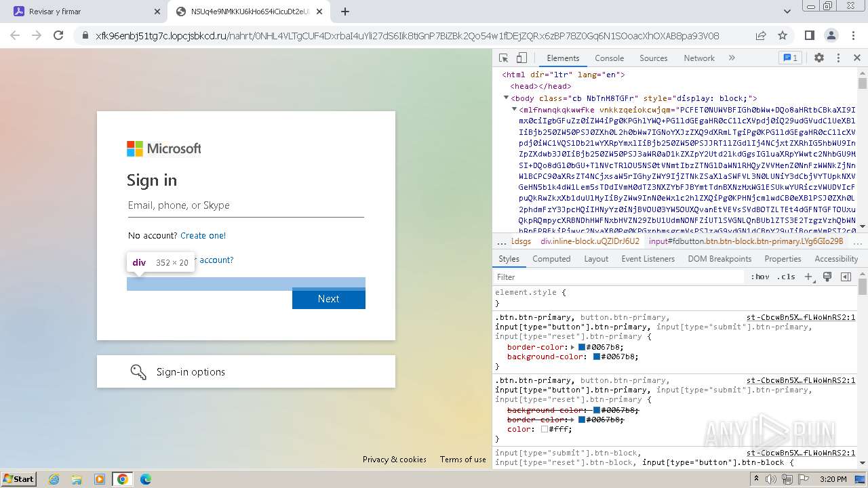Open the DOM Breakpoints pane tab
This screenshot has height=488, width=868.
(x=719, y=259)
